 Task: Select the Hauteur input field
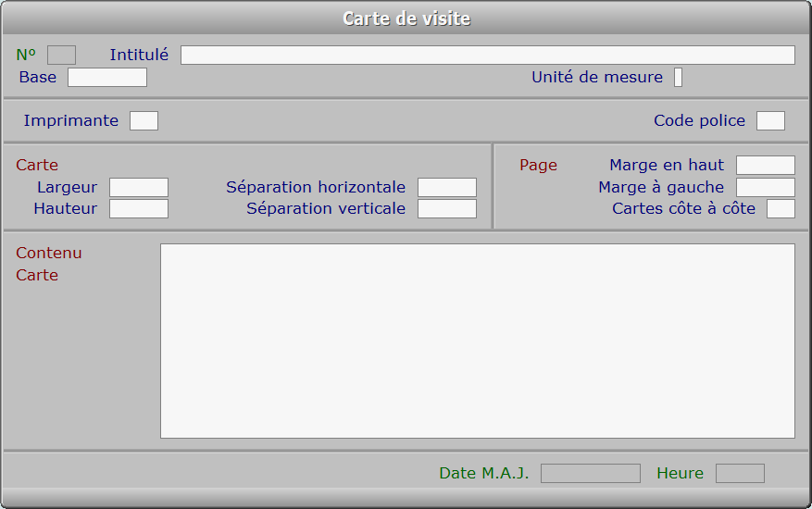[x=139, y=208]
